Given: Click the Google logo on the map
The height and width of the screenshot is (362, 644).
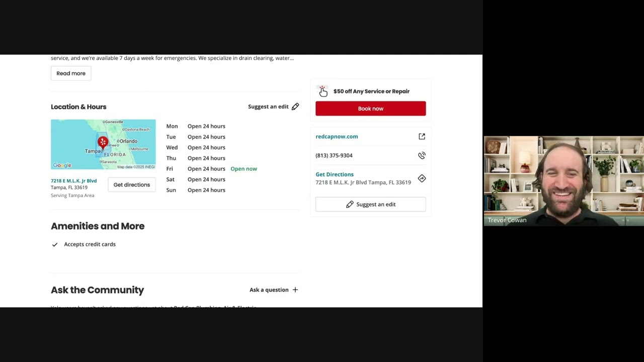Looking at the screenshot, I should [62, 165].
